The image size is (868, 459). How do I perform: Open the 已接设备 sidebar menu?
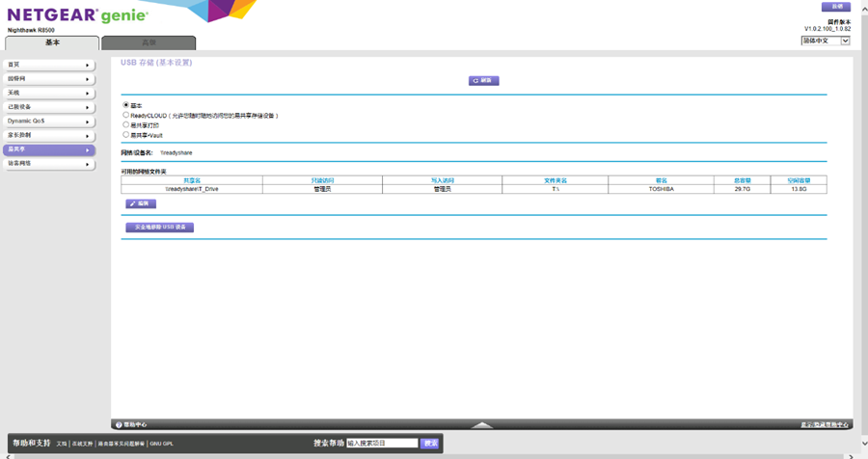[x=48, y=107]
